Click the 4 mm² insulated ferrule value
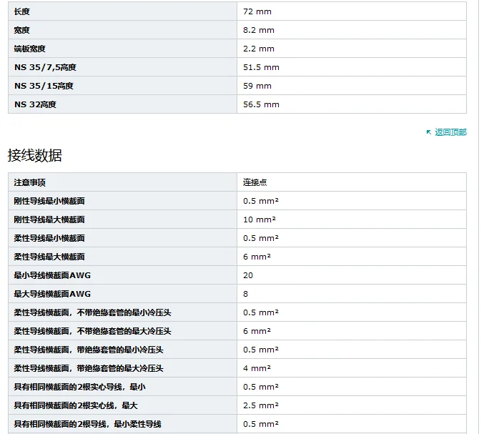The height and width of the screenshot is (434, 504). (257, 368)
